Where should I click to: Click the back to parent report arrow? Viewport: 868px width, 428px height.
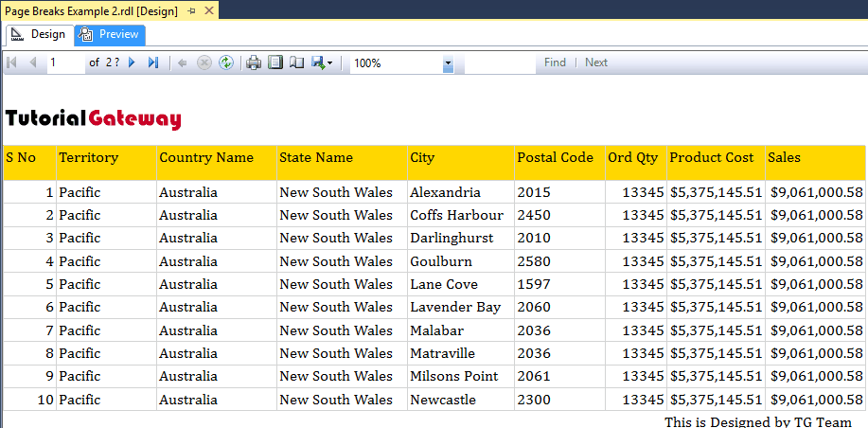(182, 62)
